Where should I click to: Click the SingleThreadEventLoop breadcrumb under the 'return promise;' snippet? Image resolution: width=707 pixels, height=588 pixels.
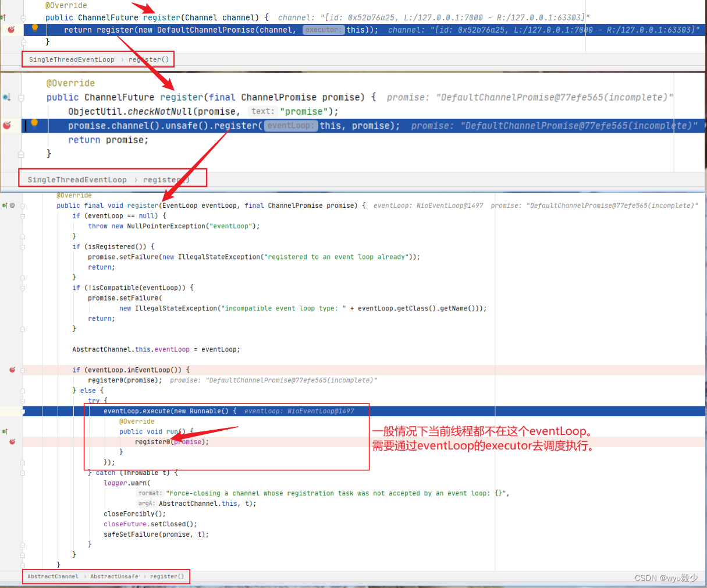[77, 179]
